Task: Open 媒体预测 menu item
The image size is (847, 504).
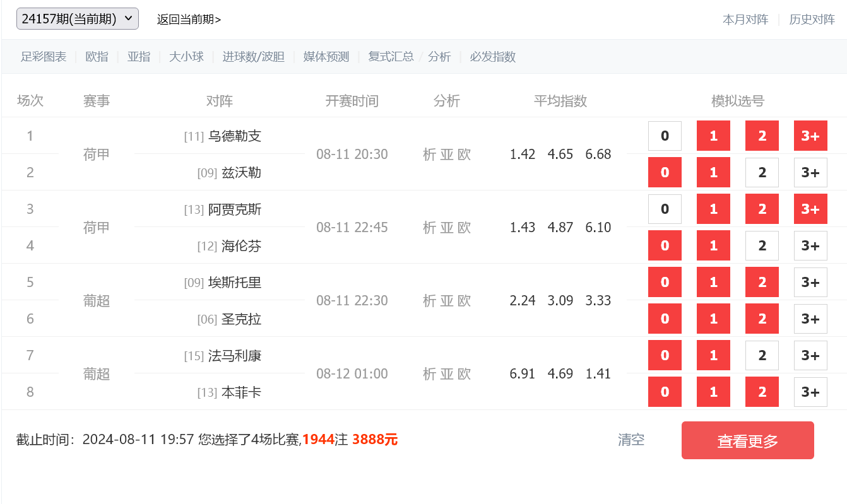Action: tap(326, 57)
